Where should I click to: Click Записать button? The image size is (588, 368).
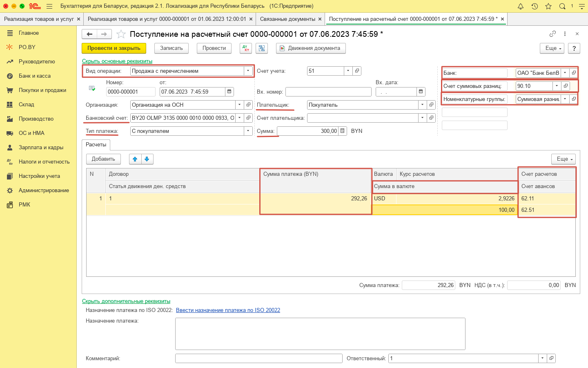pos(171,48)
